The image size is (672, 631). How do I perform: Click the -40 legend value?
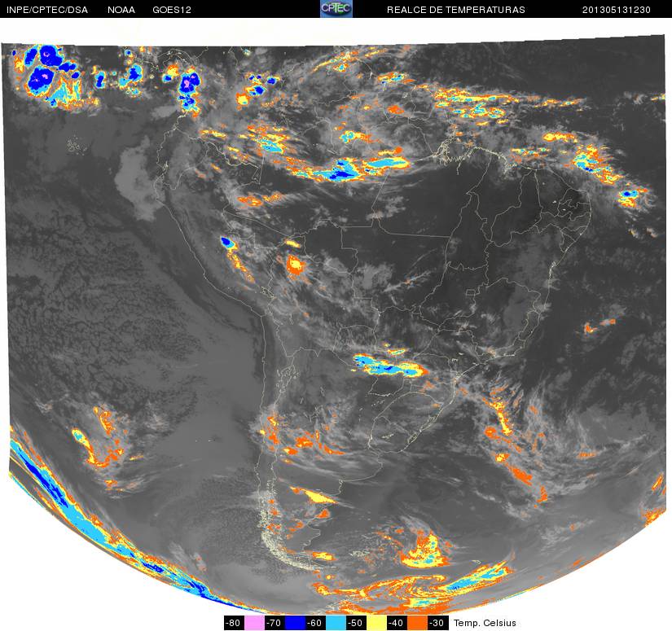click(397, 623)
